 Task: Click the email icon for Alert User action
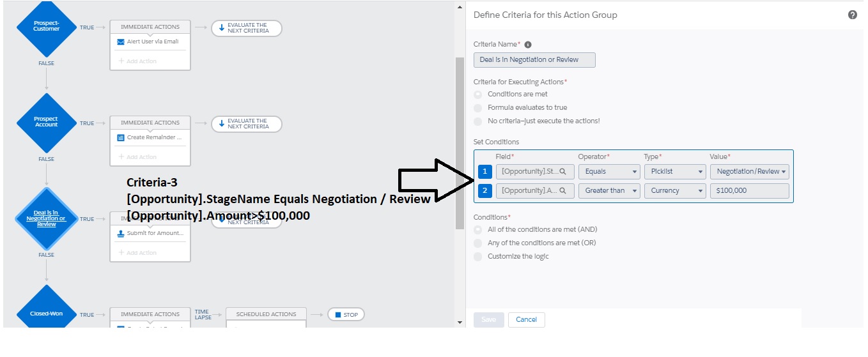point(121,42)
